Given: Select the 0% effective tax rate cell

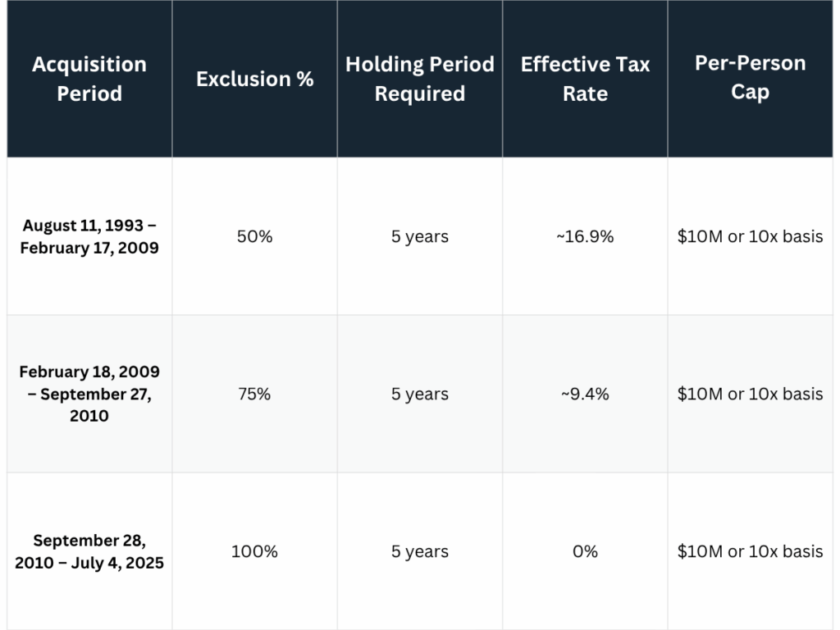Looking at the screenshot, I should (585, 551).
